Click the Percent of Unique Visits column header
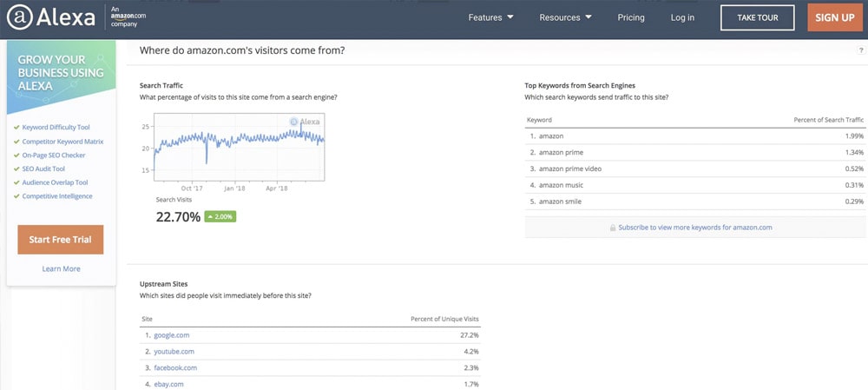This screenshot has height=390, width=868. (x=444, y=319)
